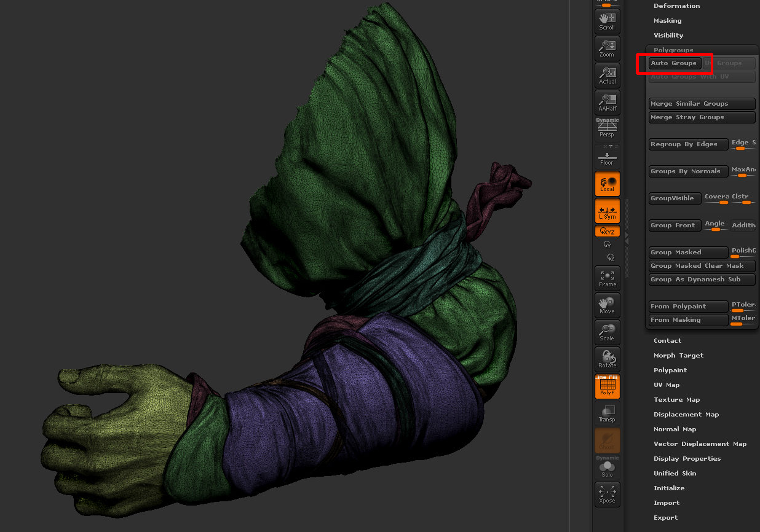Turn off L.Sym local symmetry
This screenshot has height=532, width=760.
point(608,211)
